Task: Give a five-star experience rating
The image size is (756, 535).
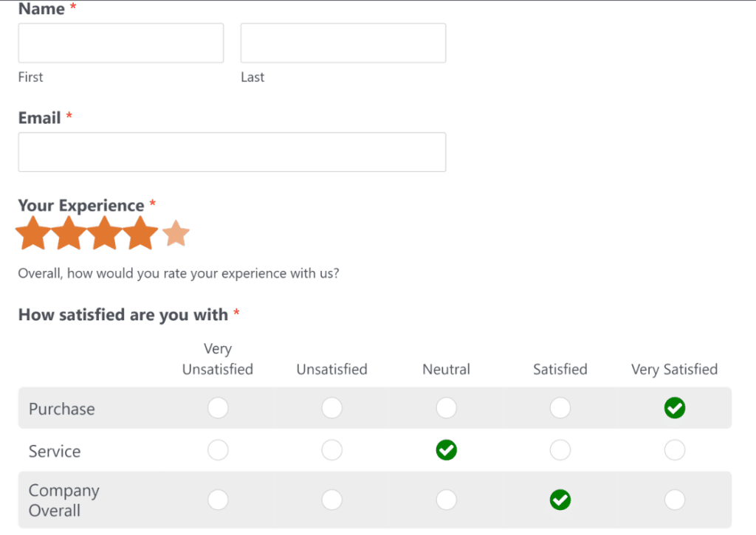Action: coord(175,232)
